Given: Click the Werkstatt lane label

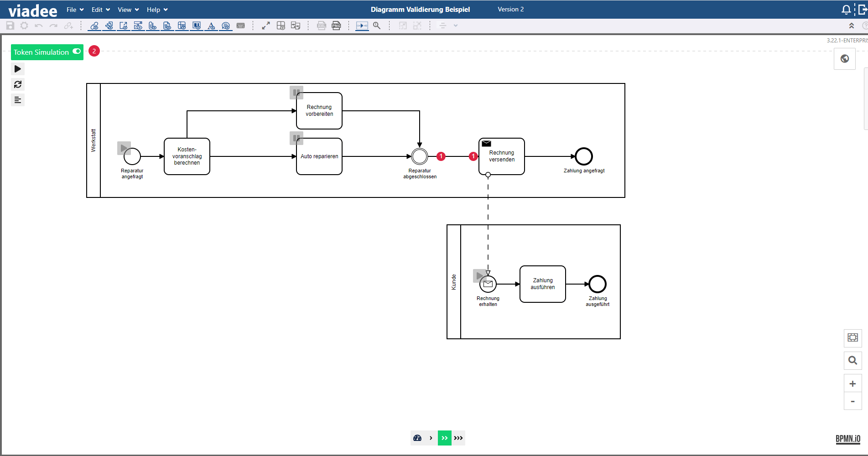Looking at the screenshot, I should (x=94, y=140).
